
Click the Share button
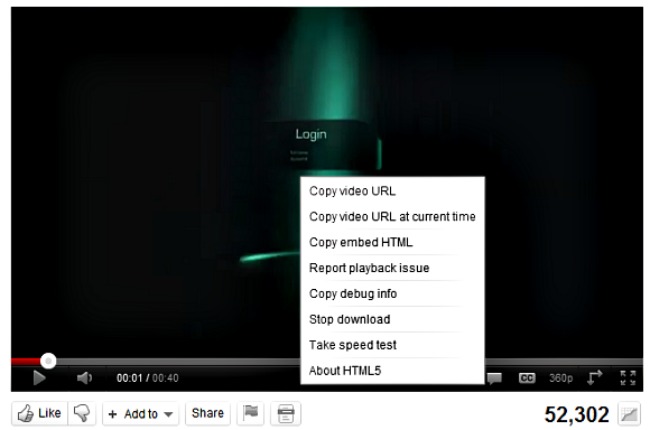tap(207, 413)
